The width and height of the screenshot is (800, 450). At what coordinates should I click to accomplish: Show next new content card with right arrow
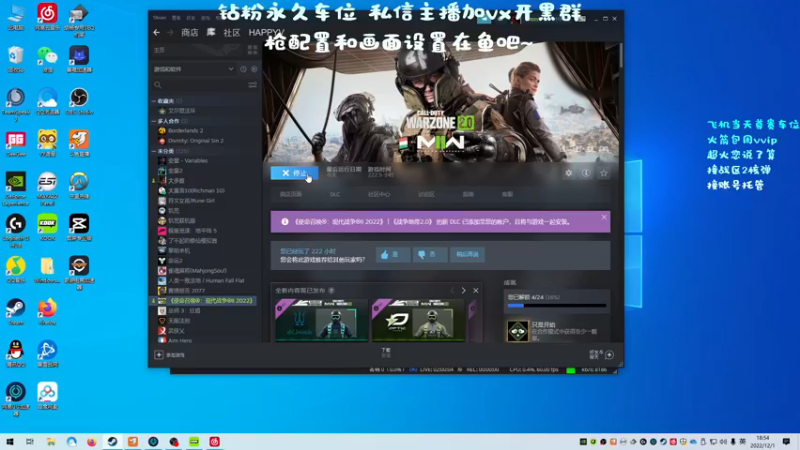(463, 290)
